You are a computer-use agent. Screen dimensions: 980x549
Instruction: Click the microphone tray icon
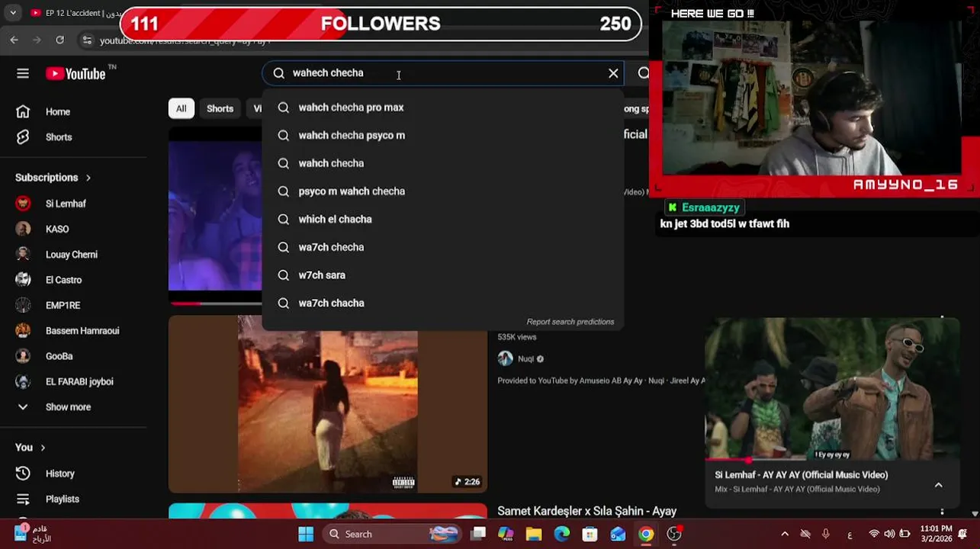(825, 534)
